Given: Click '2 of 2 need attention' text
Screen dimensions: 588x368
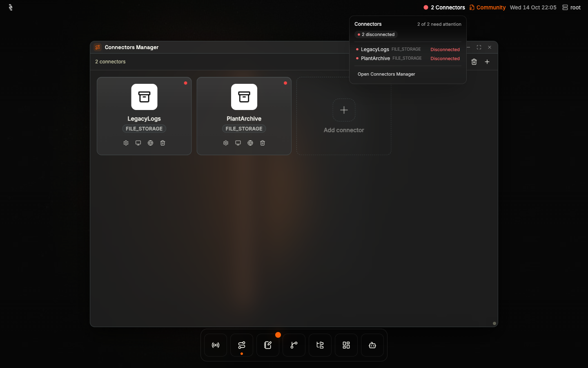Looking at the screenshot, I should [439, 24].
